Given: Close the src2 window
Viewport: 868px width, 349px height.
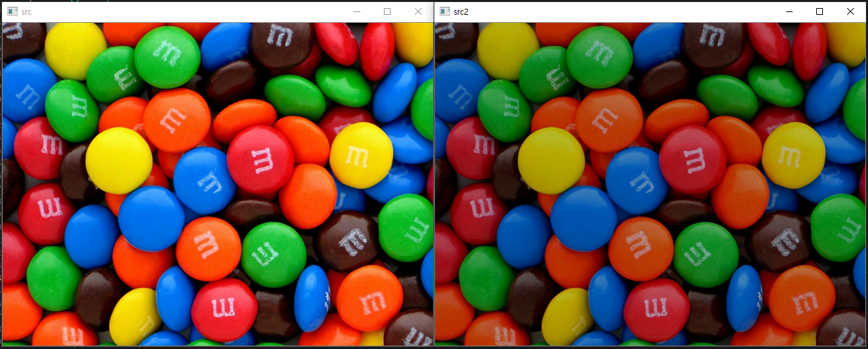Looking at the screenshot, I should click(851, 11).
